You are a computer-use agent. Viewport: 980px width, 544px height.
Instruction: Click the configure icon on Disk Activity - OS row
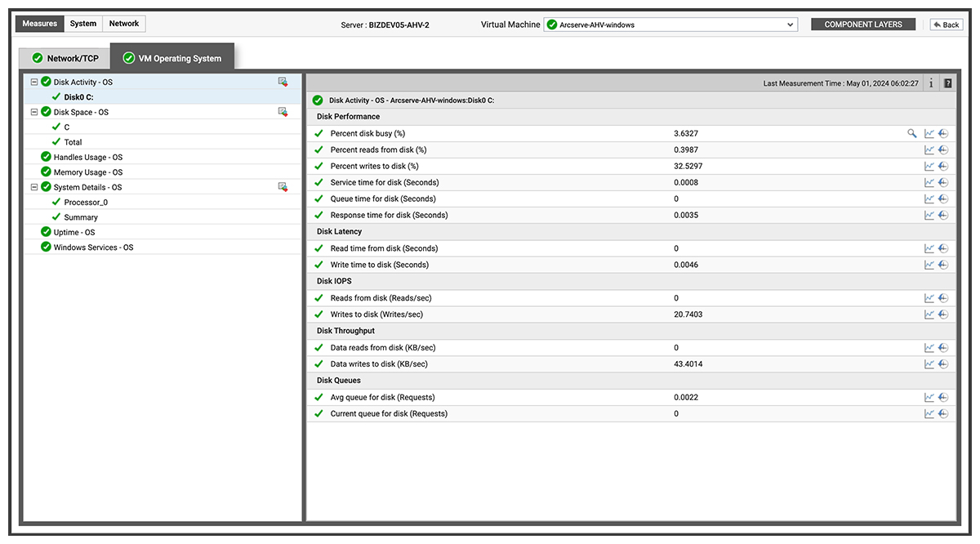tap(283, 82)
